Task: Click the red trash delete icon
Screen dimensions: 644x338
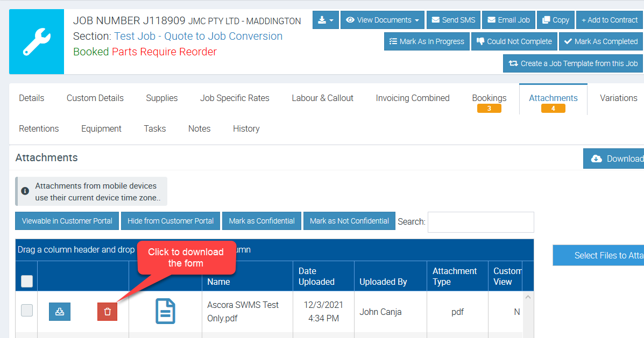Action: click(x=107, y=312)
